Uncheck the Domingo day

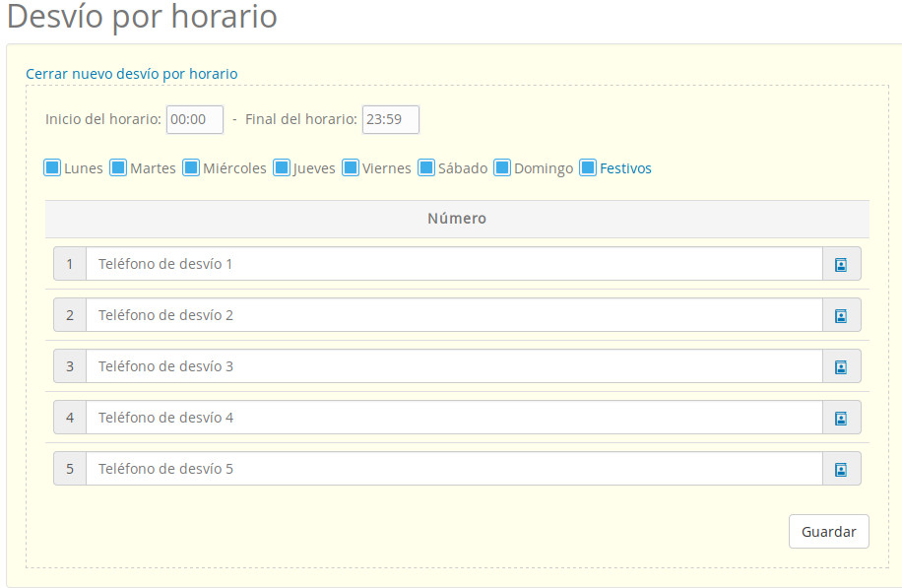pyautogui.click(x=502, y=167)
